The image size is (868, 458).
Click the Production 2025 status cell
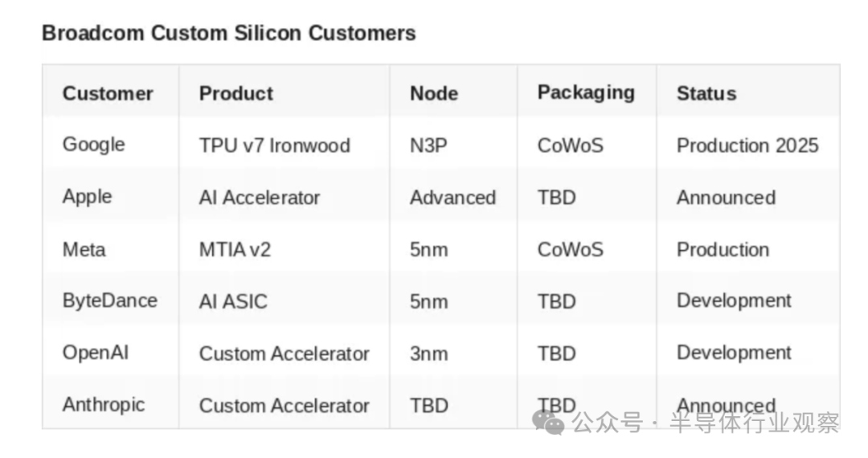(x=747, y=145)
